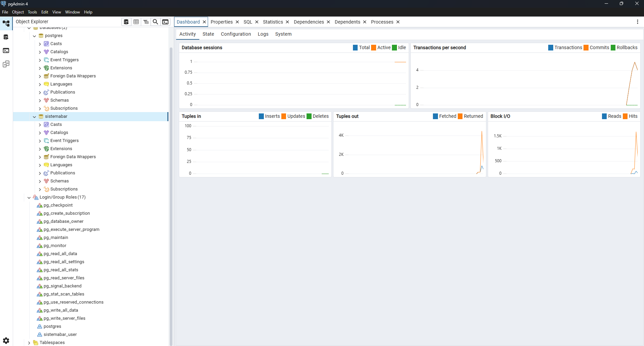Select Subscriptions under sistemabar
This screenshot has height=346, width=644.
[64, 189]
